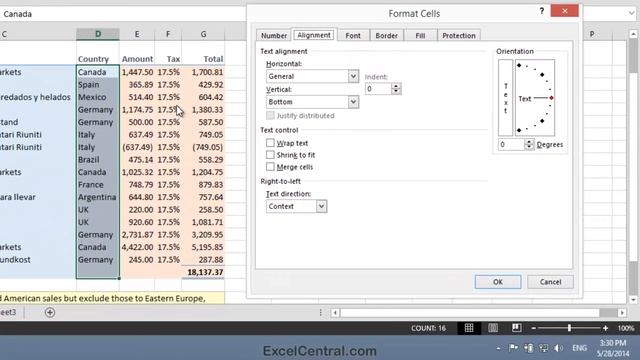Open the Number tab
Image resolution: width=640 pixels, height=360 pixels.
click(x=274, y=36)
